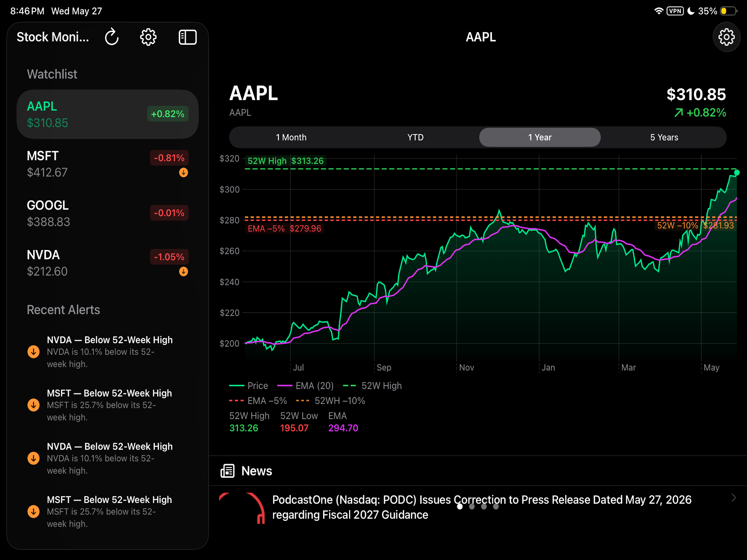The height and width of the screenshot is (560, 747).
Task: Select the 1 Year range tab
Action: (x=540, y=137)
